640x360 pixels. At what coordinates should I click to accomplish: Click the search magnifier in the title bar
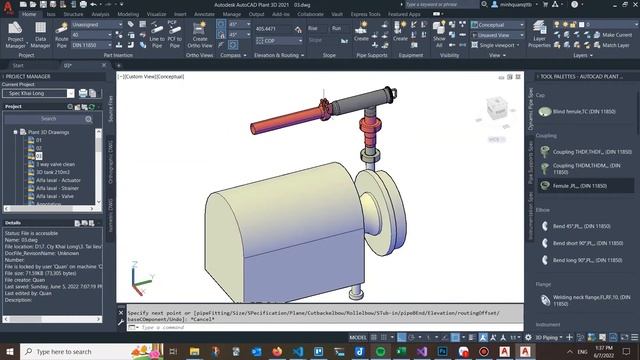pyautogui.click(x=484, y=4)
